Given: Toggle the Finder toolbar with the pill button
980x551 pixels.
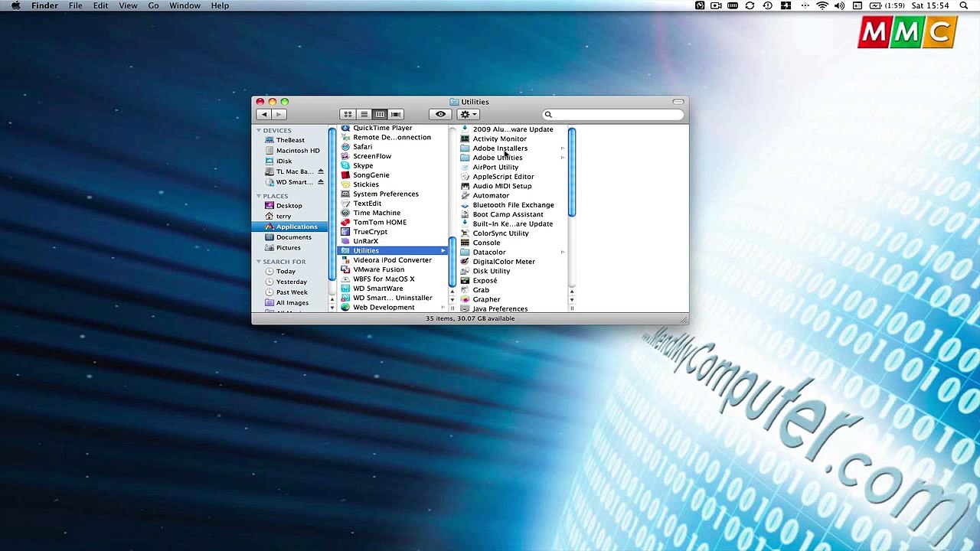Looking at the screenshot, I should pyautogui.click(x=678, y=102).
